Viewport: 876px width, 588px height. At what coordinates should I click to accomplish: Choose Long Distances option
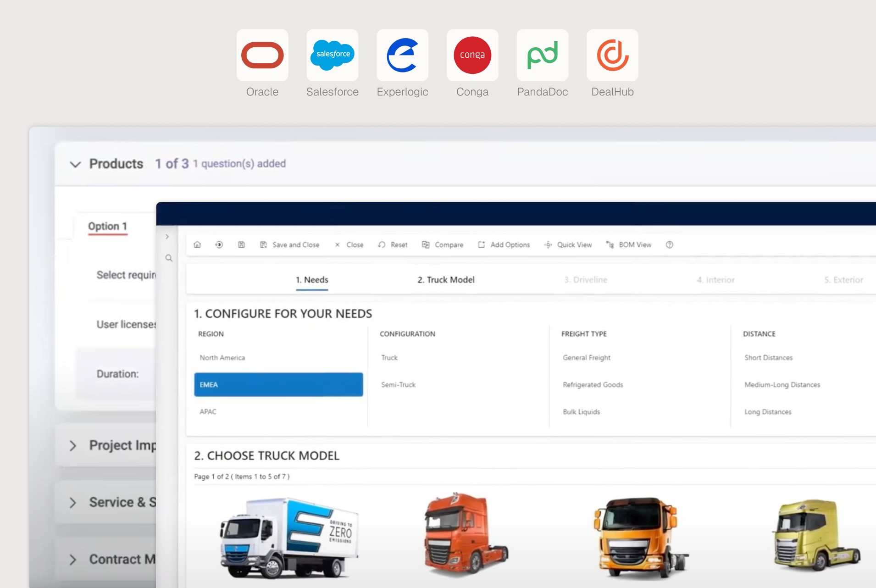[x=768, y=412]
